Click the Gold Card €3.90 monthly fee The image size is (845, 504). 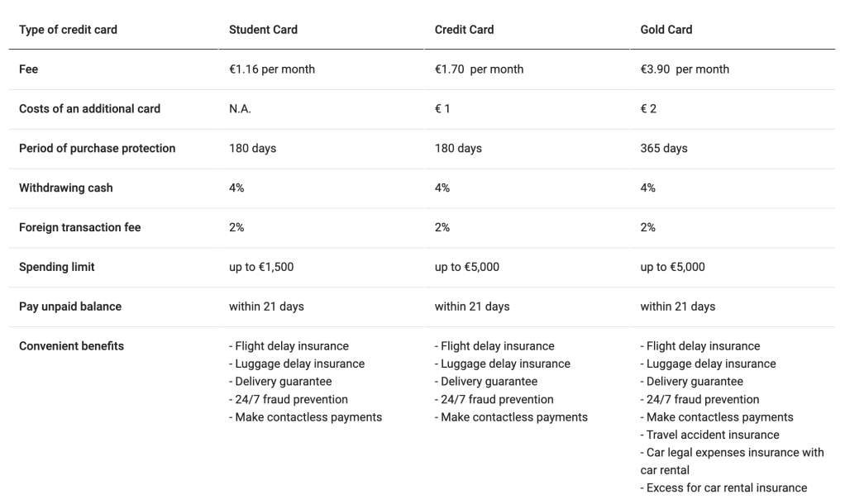pos(685,69)
